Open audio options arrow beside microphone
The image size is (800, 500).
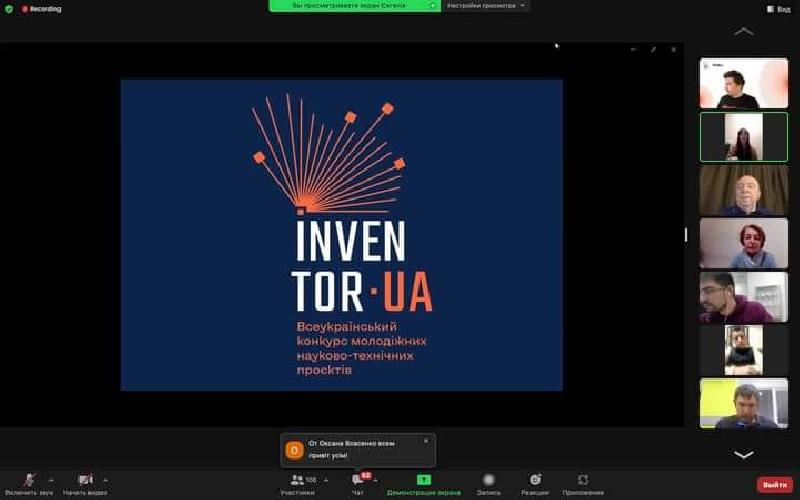pyautogui.click(x=50, y=480)
